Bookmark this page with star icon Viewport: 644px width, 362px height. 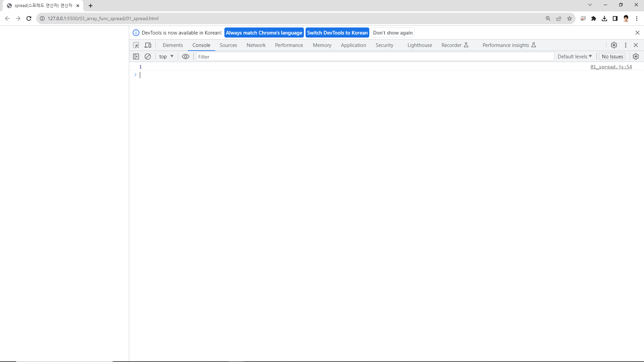570,19
